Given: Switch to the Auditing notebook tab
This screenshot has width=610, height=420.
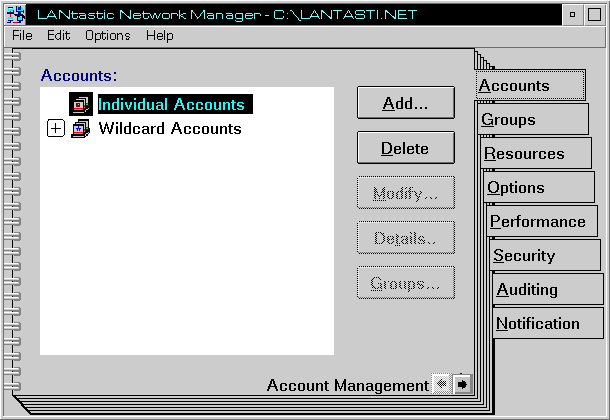Looking at the screenshot, I should (x=548, y=289).
